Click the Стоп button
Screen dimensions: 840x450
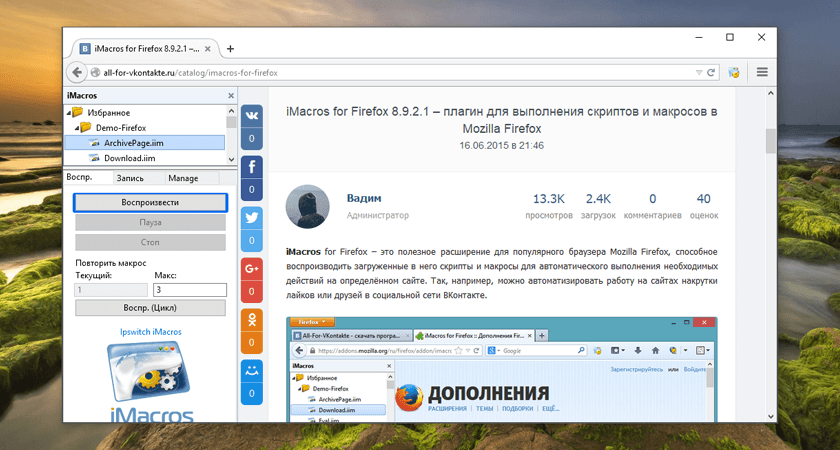click(x=150, y=242)
